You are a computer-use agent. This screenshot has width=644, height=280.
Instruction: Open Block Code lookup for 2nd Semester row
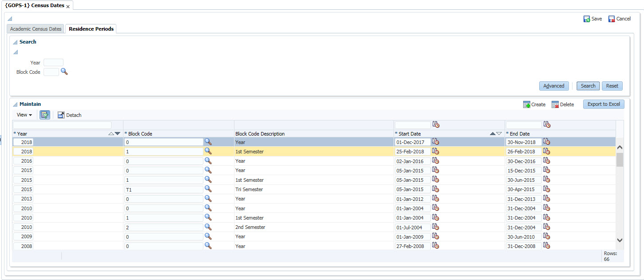point(208,227)
